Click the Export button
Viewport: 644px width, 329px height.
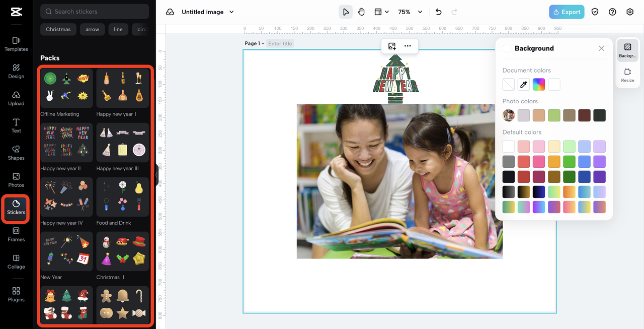(x=567, y=12)
